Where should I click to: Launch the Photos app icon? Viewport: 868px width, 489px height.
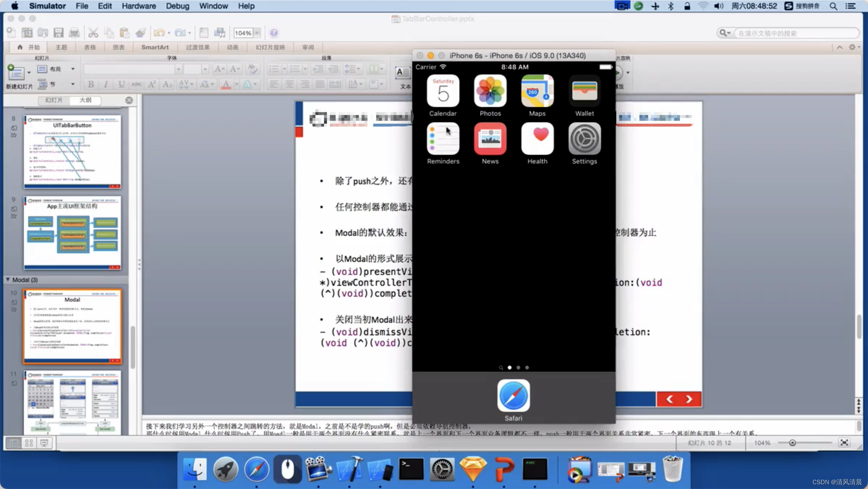(490, 91)
